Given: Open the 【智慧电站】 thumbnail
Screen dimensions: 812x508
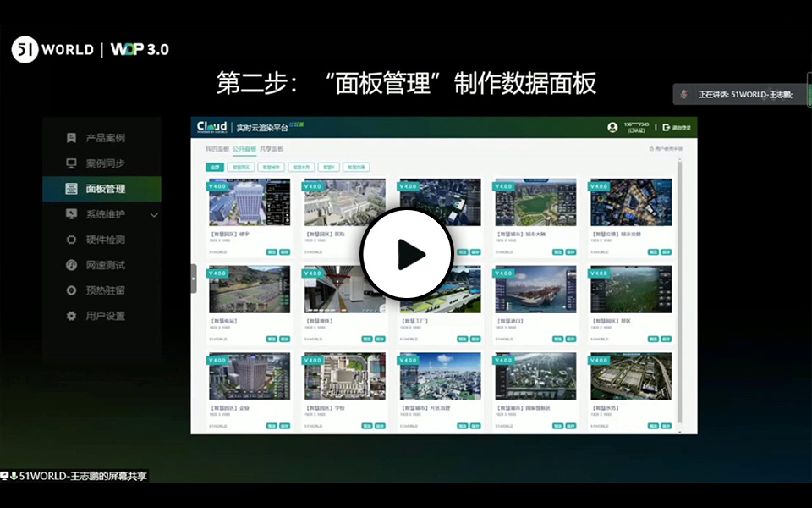Looking at the screenshot, I should click(250, 290).
